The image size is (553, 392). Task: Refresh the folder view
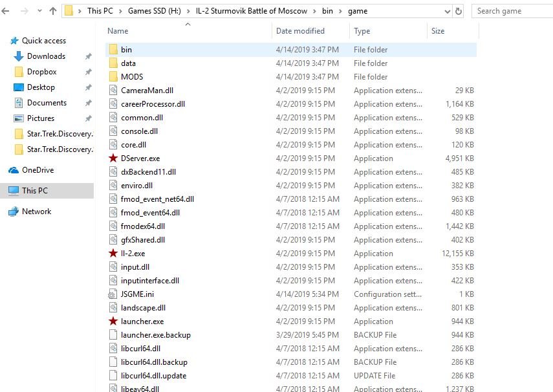[458, 11]
